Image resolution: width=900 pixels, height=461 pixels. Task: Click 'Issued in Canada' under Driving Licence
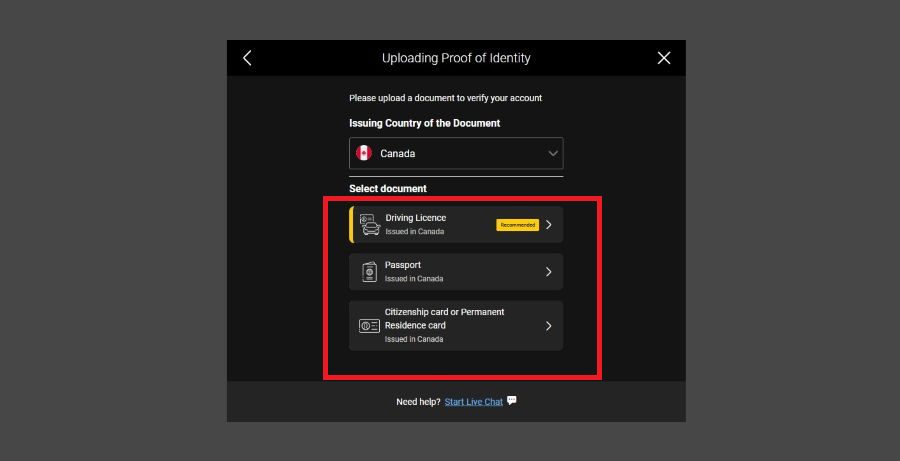[414, 232]
